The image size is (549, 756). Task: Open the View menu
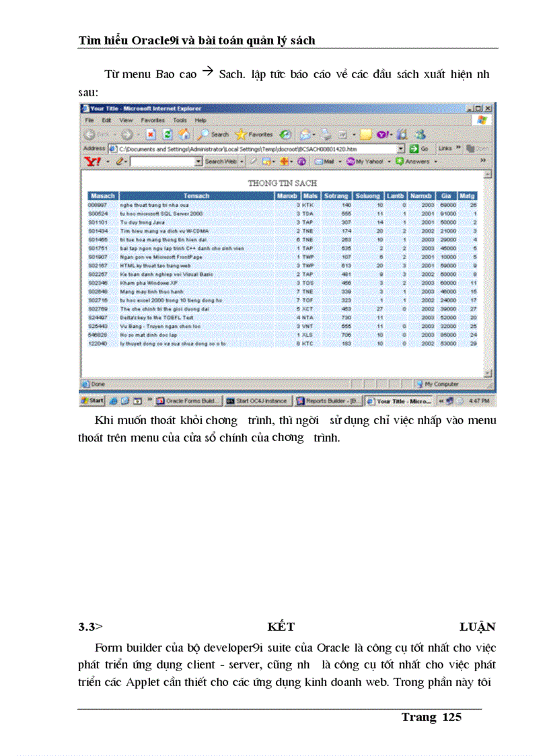click(x=126, y=120)
